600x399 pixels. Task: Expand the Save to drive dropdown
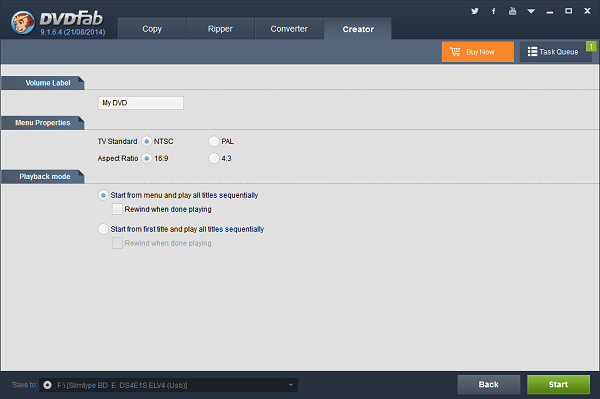coord(291,385)
